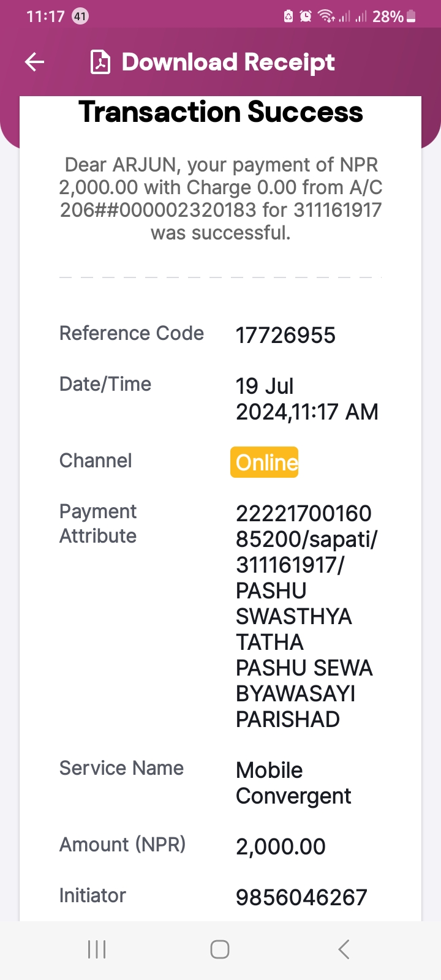Image resolution: width=441 pixels, height=980 pixels.
Task: Open Android recent apps button
Action: [x=97, y=949]
